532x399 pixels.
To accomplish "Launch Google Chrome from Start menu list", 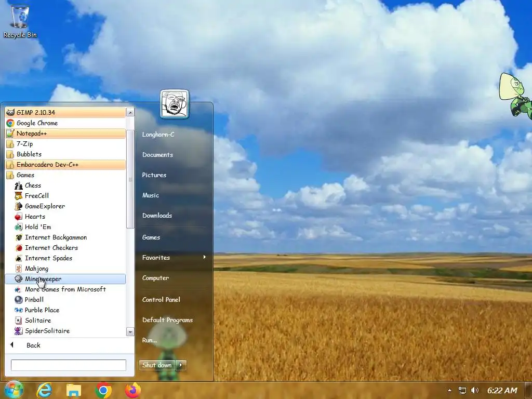I will coord(65,123).
